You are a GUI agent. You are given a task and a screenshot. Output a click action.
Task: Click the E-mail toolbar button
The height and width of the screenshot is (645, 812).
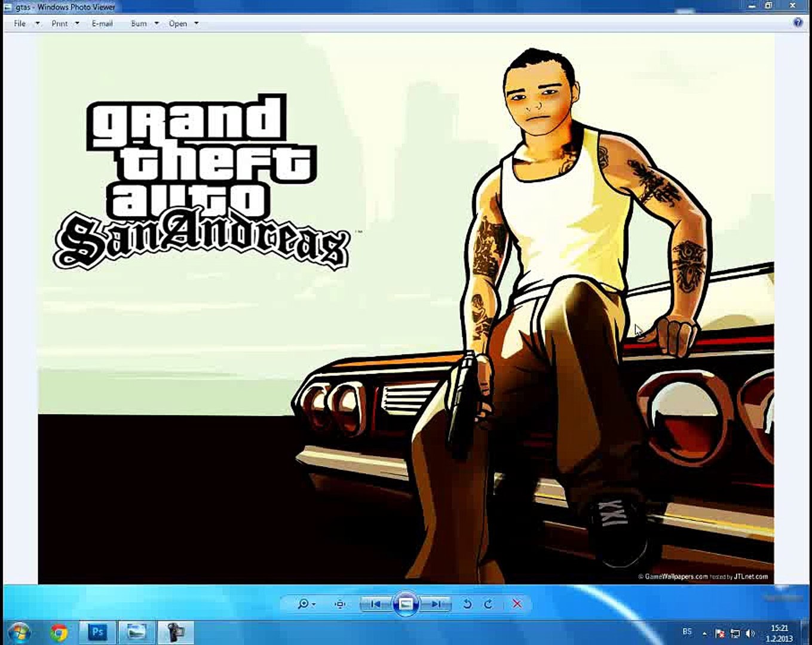(x=102, y=23)
